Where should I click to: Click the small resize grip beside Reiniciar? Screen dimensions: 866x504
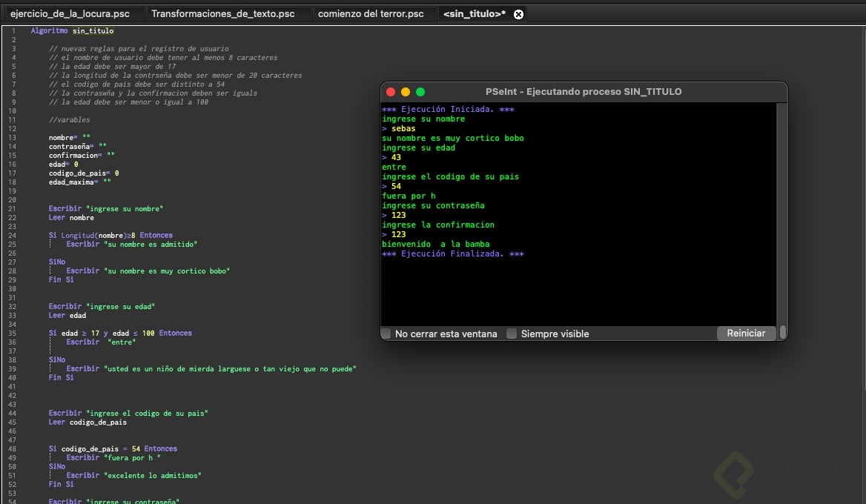point(782,333)
